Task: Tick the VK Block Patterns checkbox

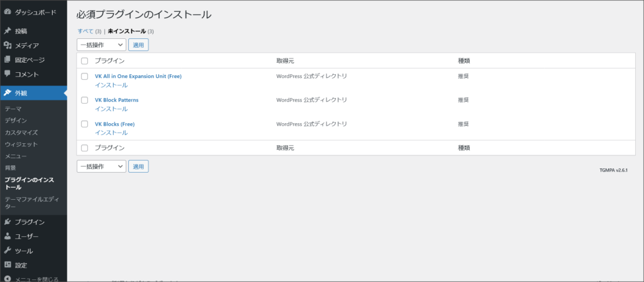Action: (84, 100)
